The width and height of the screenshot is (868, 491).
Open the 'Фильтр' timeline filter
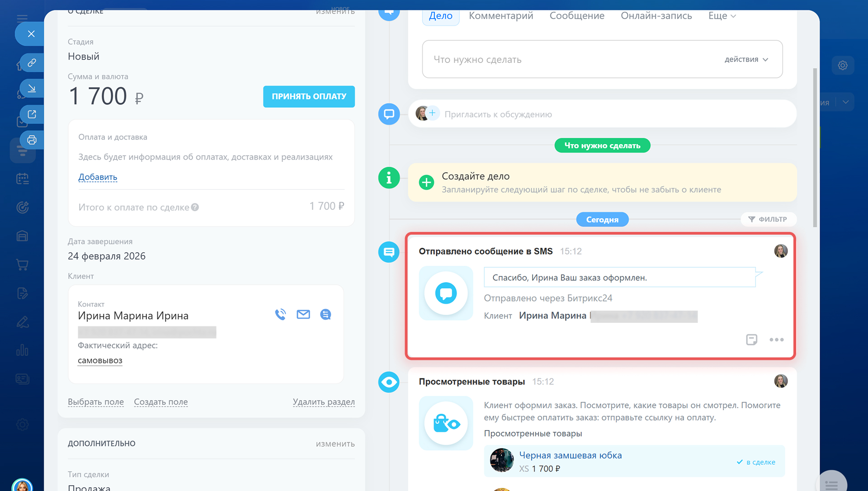(x=768, y=219)
